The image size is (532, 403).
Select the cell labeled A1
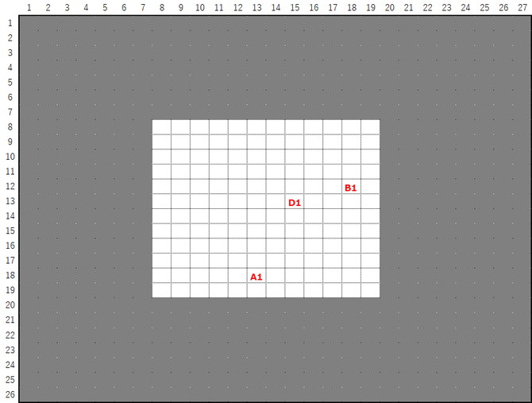256,275
